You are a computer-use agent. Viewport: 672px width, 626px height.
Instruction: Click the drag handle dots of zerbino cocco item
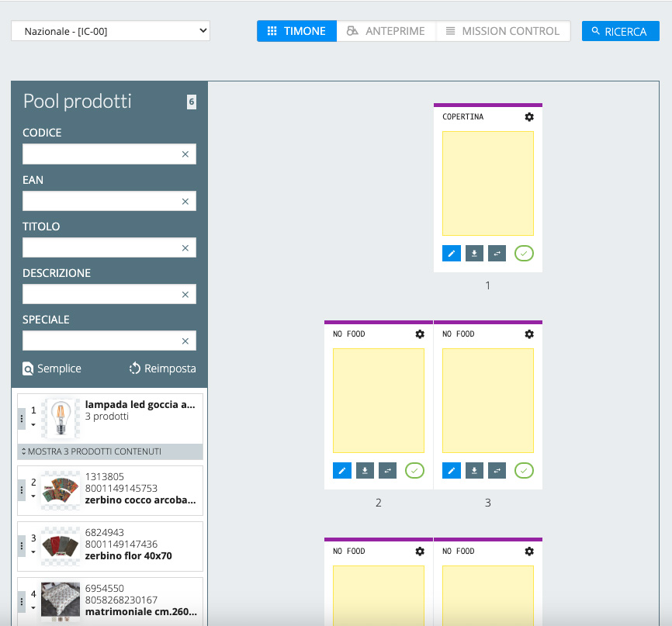point(22,490)
